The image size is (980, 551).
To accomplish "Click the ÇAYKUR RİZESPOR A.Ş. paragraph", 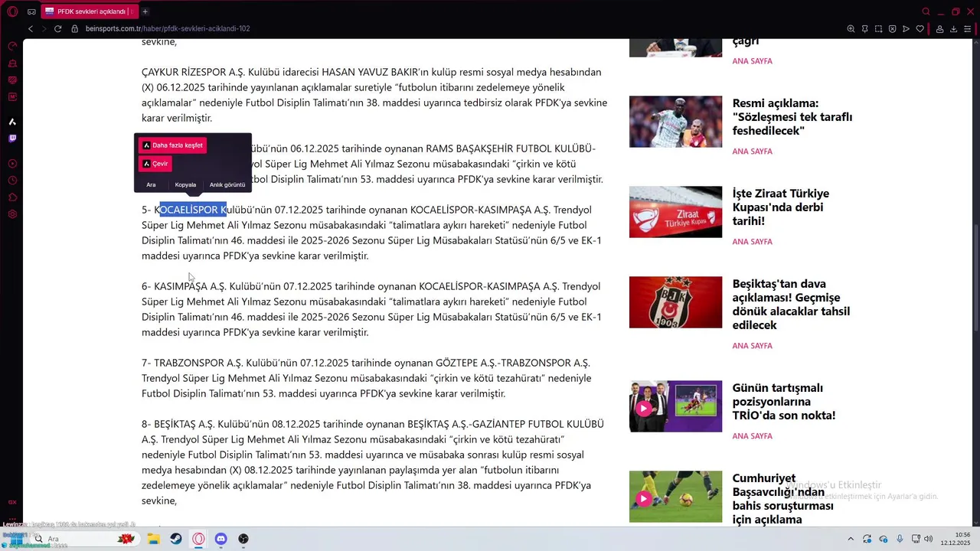I will [x=374, y=95].
